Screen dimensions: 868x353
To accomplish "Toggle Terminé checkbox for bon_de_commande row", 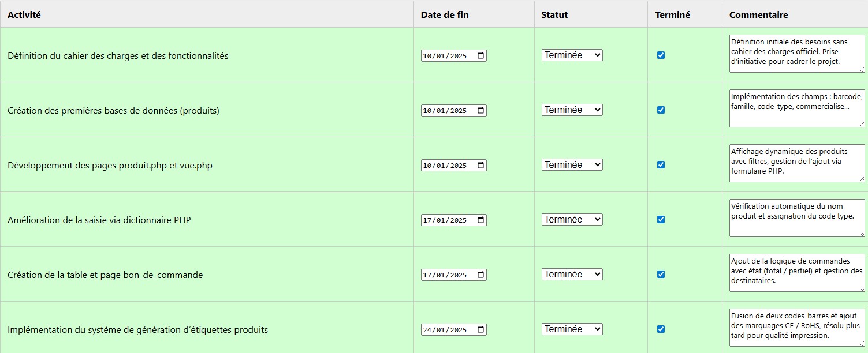I will tap(661, 275).
